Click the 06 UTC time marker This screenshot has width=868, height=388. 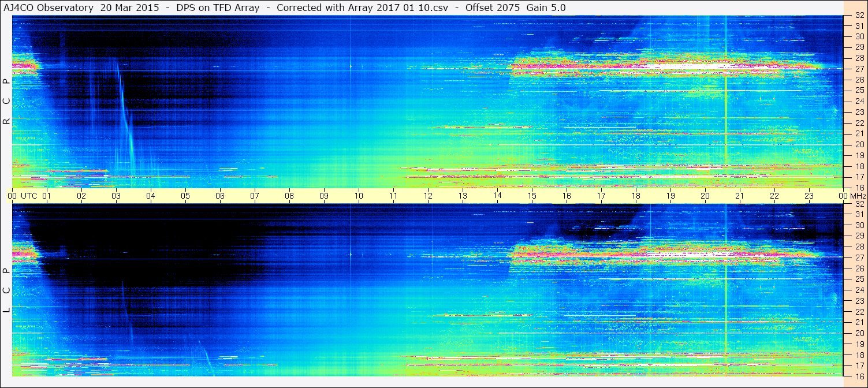pos(220,196)
